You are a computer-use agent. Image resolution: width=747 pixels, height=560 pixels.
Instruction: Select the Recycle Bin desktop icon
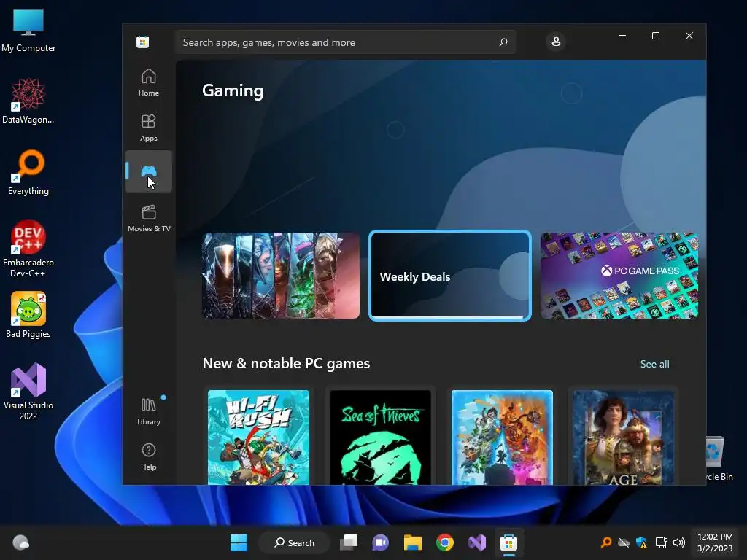(719, 459)
